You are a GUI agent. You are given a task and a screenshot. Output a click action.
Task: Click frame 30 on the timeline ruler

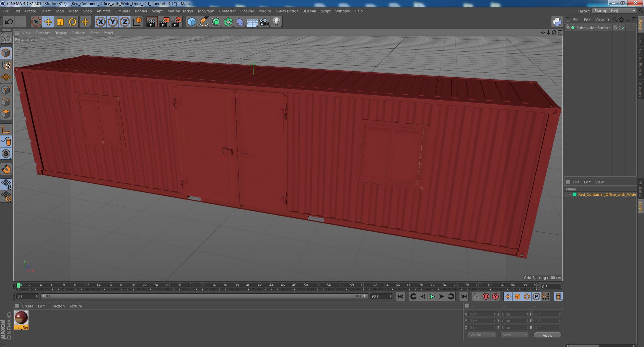(190, 285)
